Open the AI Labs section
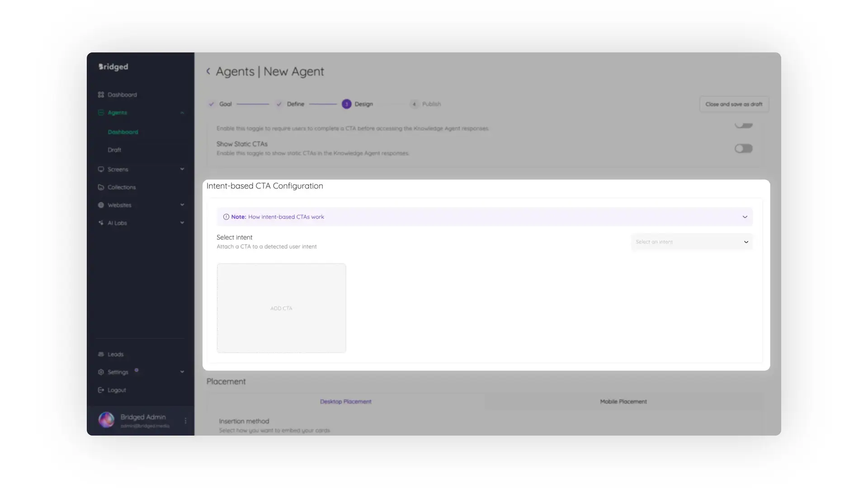The image size is (868, 488). [117, 223]
